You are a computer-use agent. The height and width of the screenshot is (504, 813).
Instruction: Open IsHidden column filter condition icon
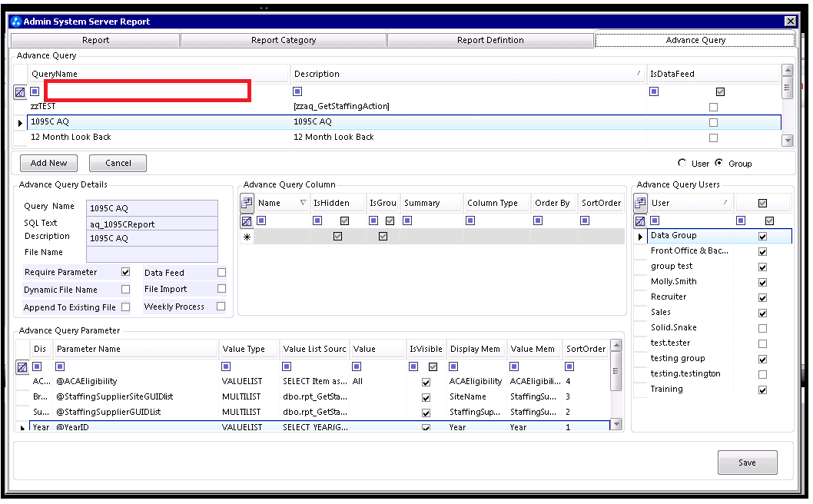(x=317, y=220)
